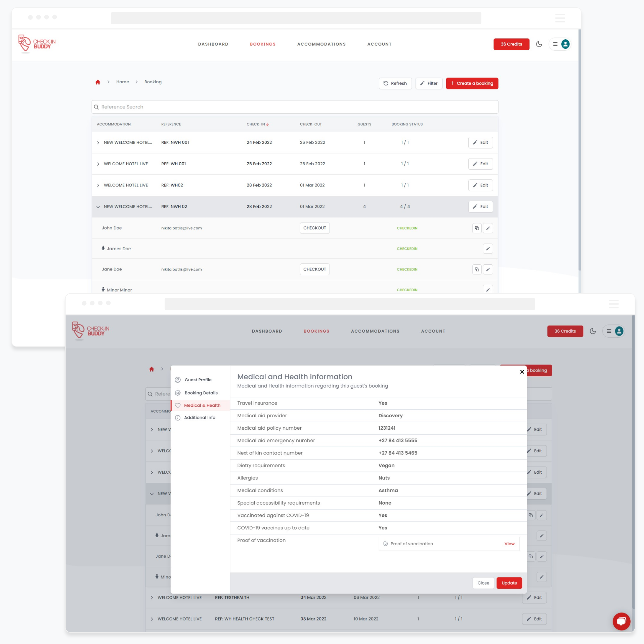Click the Medical aid policy number 1231241
Screen dimensions: 644x644
pyautogui.click(x=387, y=428)
